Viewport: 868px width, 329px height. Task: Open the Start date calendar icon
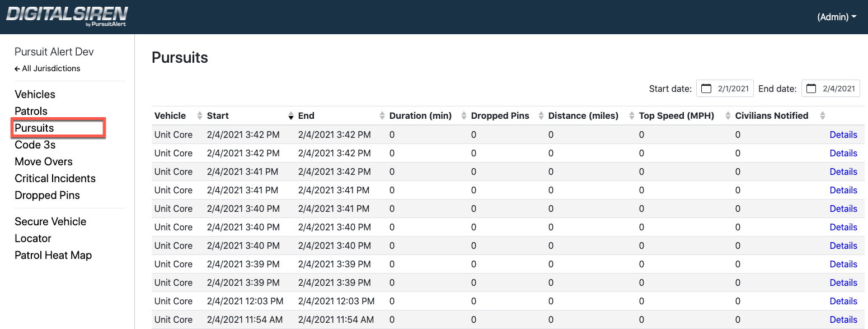[706, 89]
